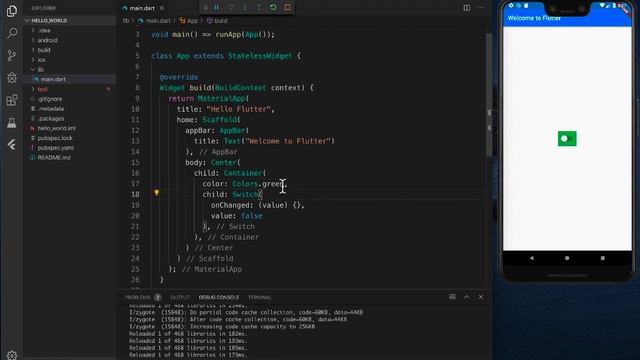Open Source Control view

coord(12,55)
